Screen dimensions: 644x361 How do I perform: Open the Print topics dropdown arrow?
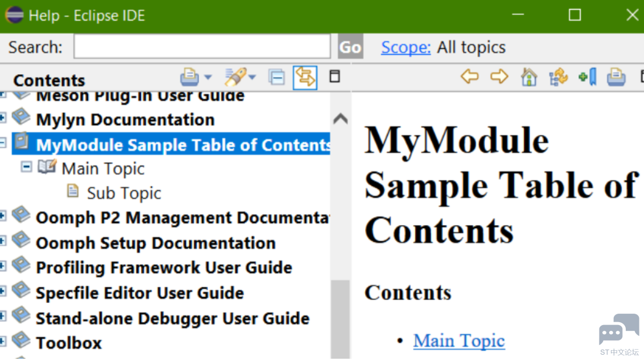click(x=208, y=77)
